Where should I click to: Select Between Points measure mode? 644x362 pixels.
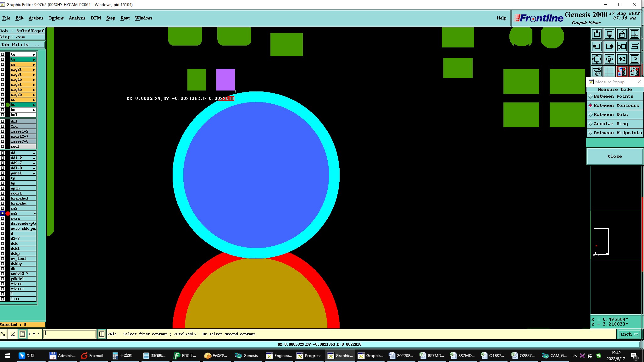point(613,96)
